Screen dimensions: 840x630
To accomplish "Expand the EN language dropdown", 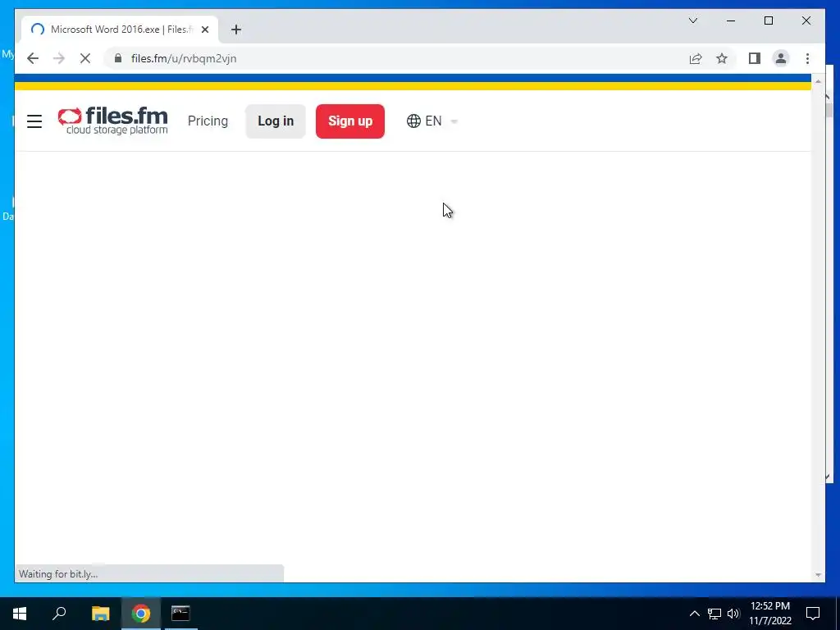I will tap(432, 121).
